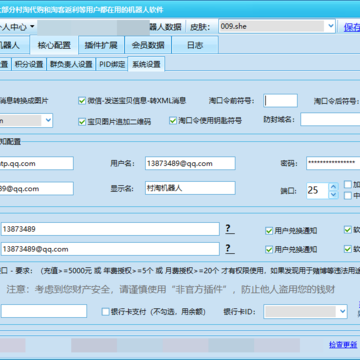Viewport: 360px width, 360px height.
Task: Toggle 宝贝图片追加二维码 checkbox
Action: pos(82,122)
